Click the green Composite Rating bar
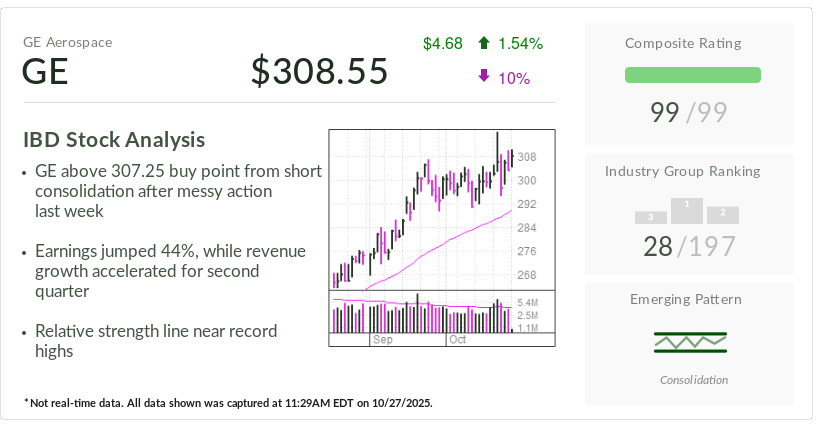The image size is (816, 430). pyautogui.click(x=692, y=75)
